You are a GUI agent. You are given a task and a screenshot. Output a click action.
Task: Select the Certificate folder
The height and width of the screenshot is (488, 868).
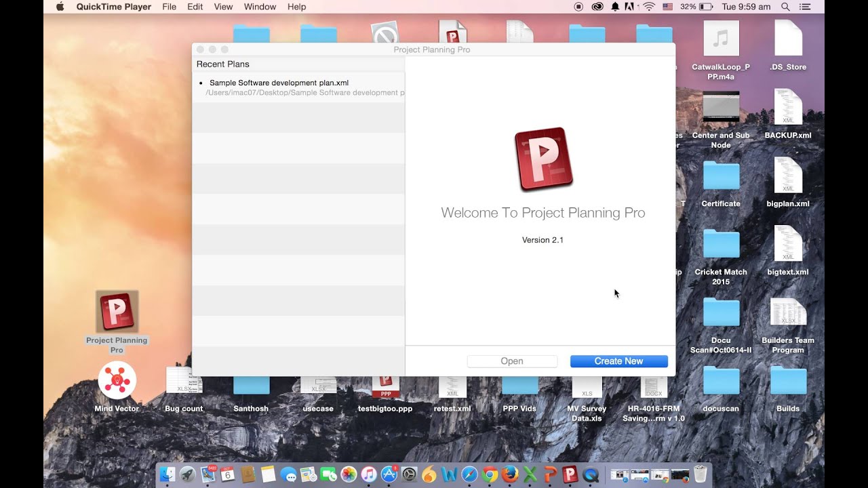pos(721,184)
